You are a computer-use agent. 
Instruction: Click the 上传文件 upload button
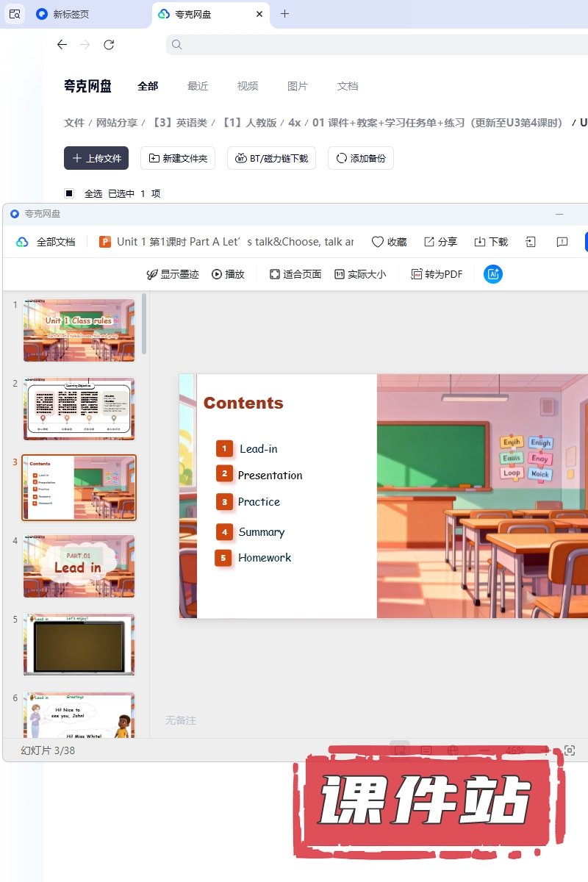point(96,158)
